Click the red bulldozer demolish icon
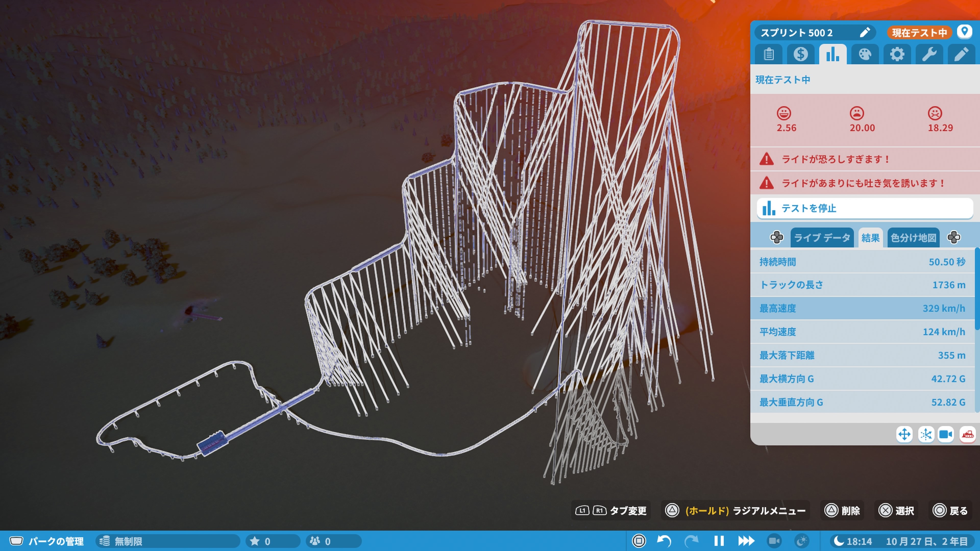 pyautogui.click(x=967, y=434)
